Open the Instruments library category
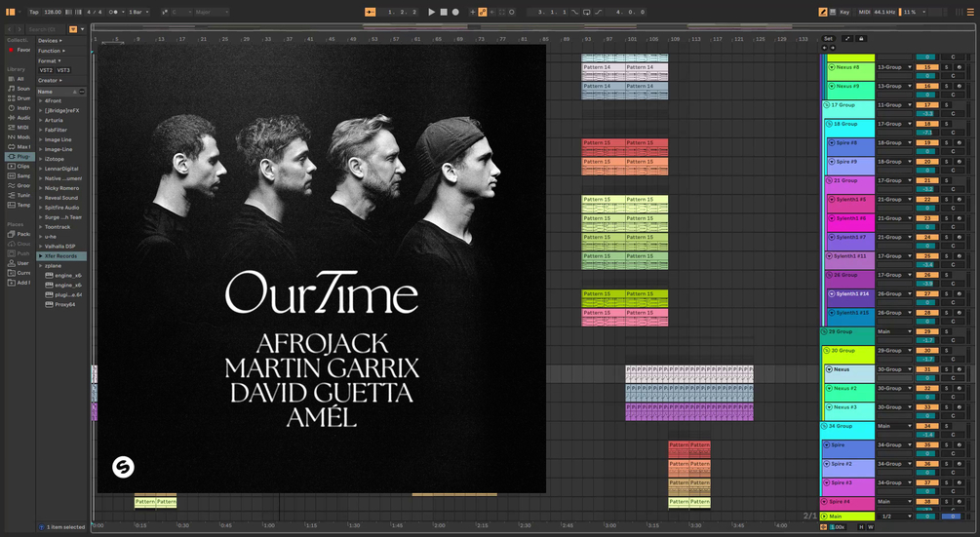The width and height of the screenshot is (980, 537). coord(19,108)
